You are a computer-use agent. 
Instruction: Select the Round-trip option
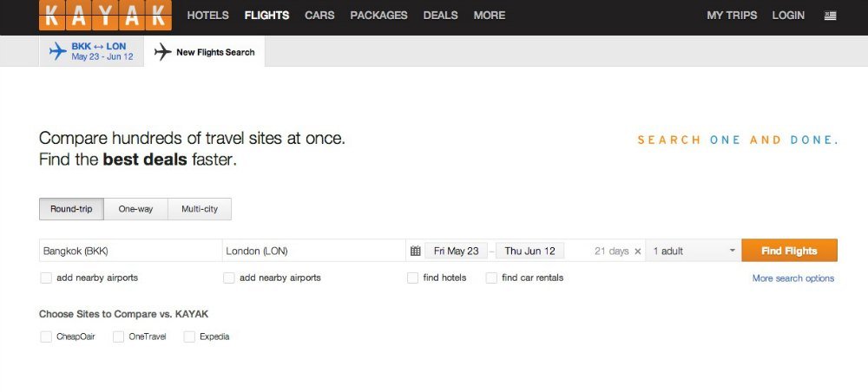tap(71, 209)
